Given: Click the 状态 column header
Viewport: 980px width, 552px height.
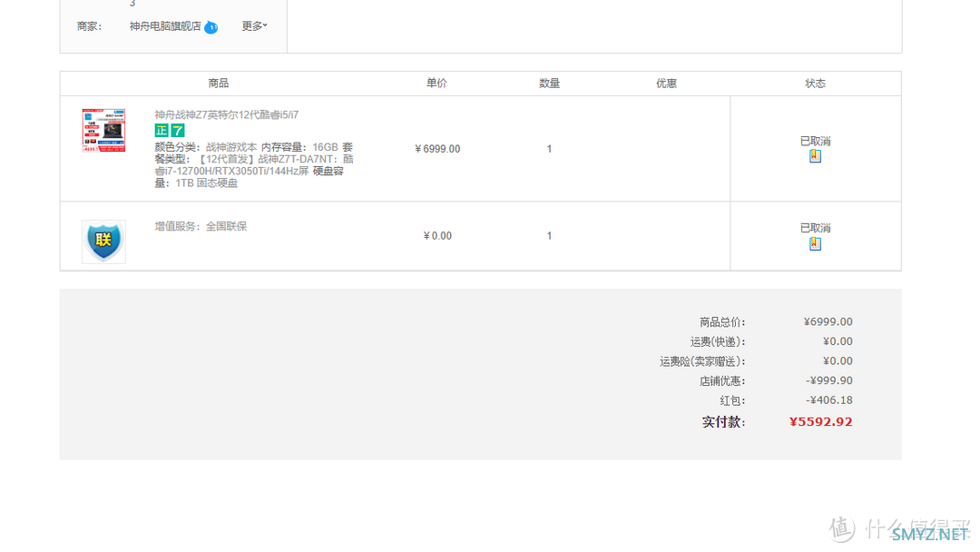Looking at the screenshot, I should (815, 84).
